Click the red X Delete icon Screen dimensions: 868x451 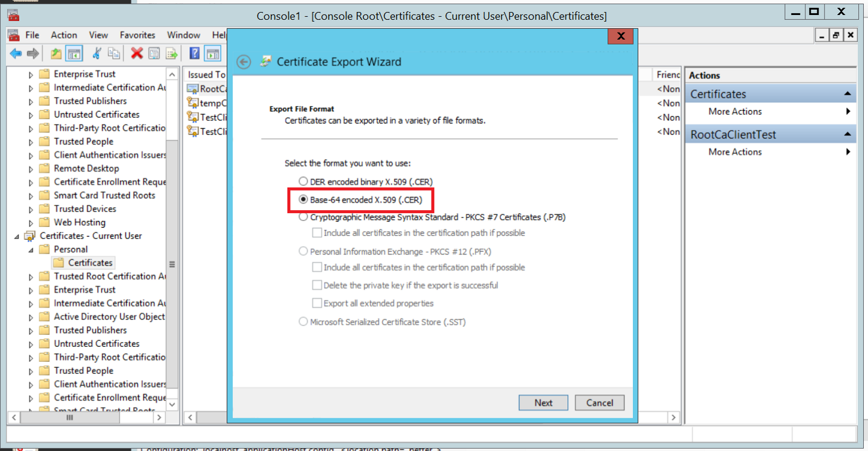(137, 54)
